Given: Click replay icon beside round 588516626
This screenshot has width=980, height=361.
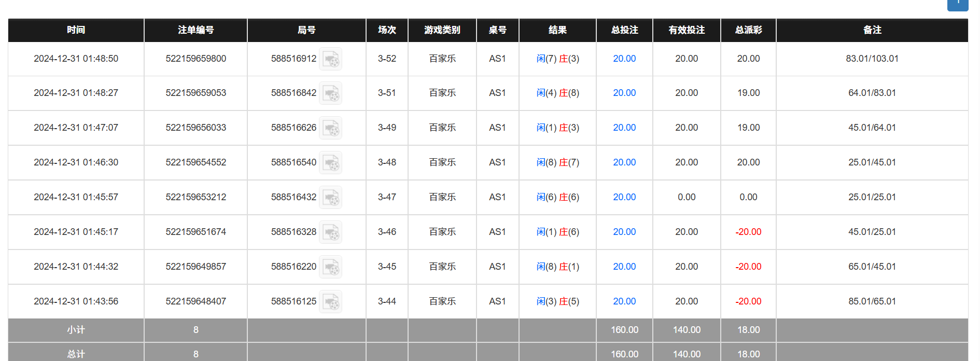Looking at the screenshot, I should (330, 128).
